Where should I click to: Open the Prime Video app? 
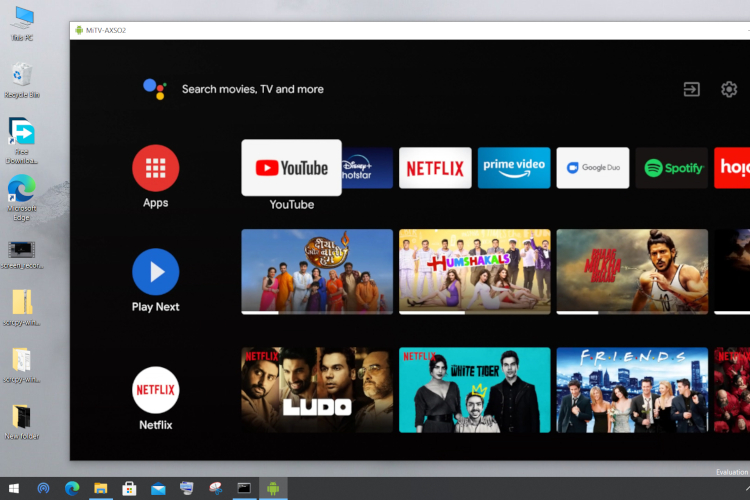[514, 168]
